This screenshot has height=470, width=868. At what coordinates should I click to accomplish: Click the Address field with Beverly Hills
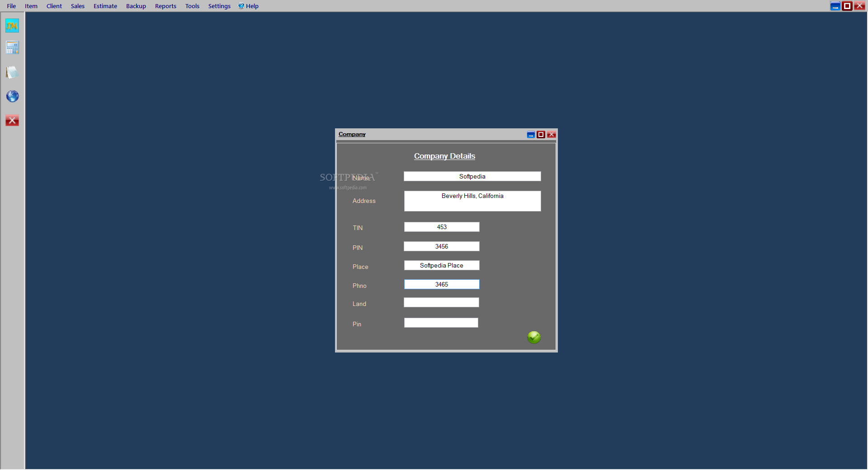point(472,201)
